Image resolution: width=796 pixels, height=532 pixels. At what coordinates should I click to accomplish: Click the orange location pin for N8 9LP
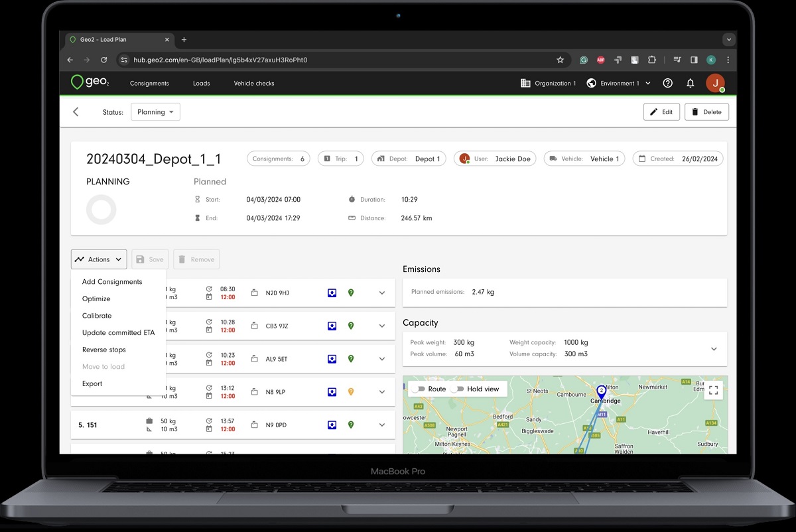[351, 392]
